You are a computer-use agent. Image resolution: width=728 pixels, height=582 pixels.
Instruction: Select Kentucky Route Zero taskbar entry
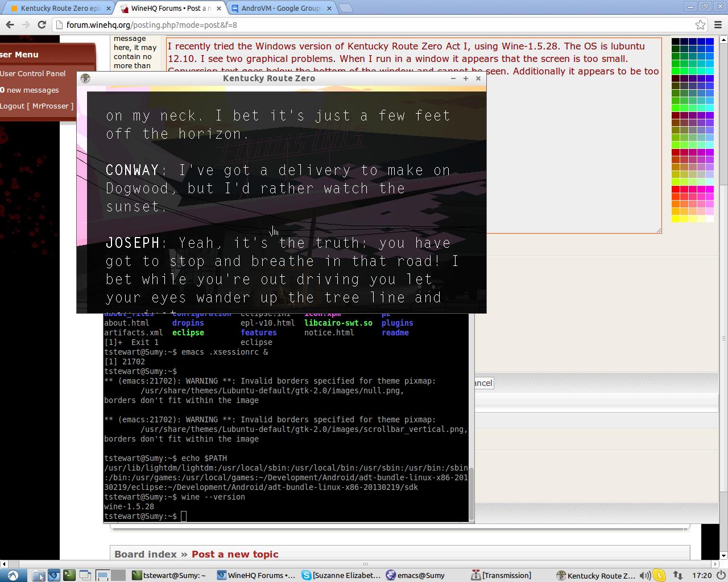[x=595, y=575]
